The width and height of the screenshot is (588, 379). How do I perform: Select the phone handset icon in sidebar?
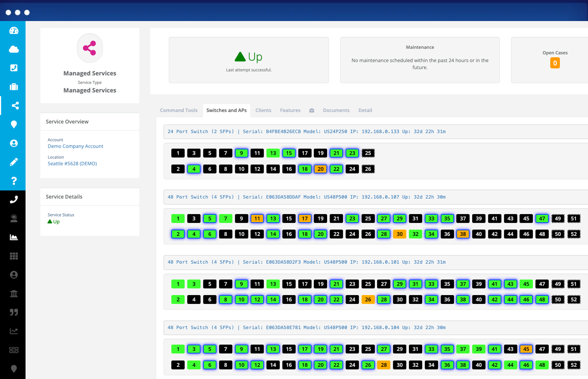click(13, 199)
